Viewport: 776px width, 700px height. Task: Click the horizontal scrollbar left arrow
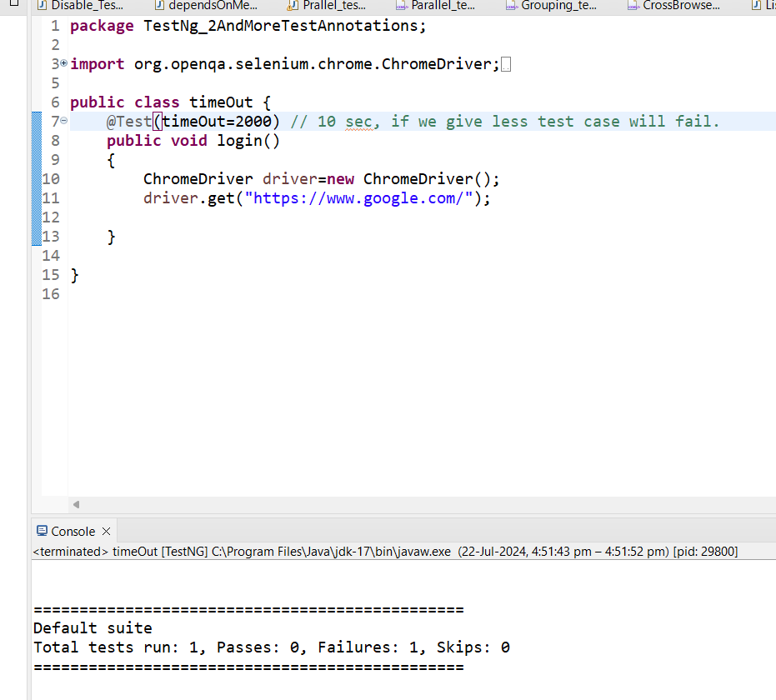(x=76, y=505)
